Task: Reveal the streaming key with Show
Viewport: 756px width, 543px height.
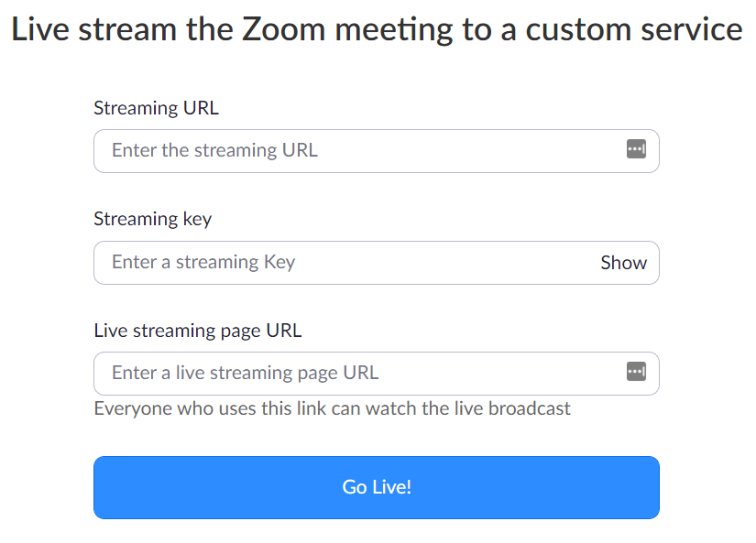Action: [x=623, y=263]
